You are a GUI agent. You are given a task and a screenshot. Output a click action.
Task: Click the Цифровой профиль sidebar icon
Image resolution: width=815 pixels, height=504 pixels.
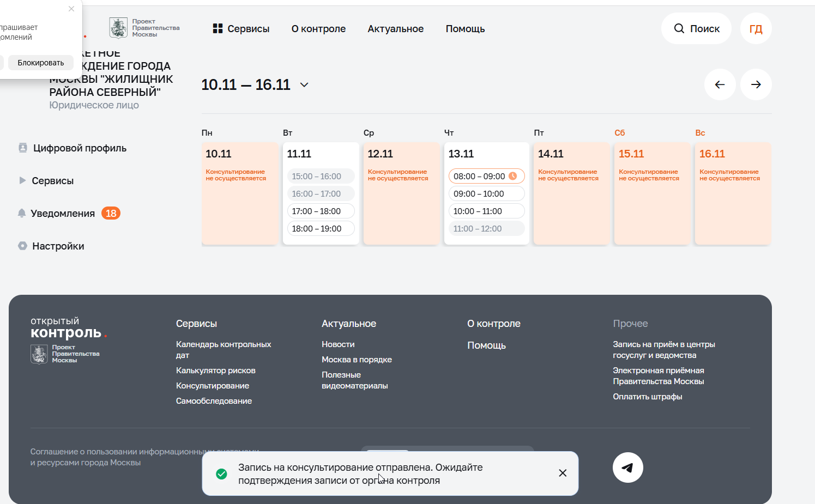coord(23,148)
